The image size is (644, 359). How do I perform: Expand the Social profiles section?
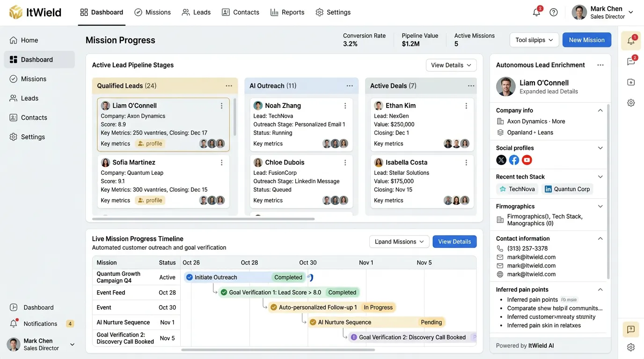coord(600,148)
